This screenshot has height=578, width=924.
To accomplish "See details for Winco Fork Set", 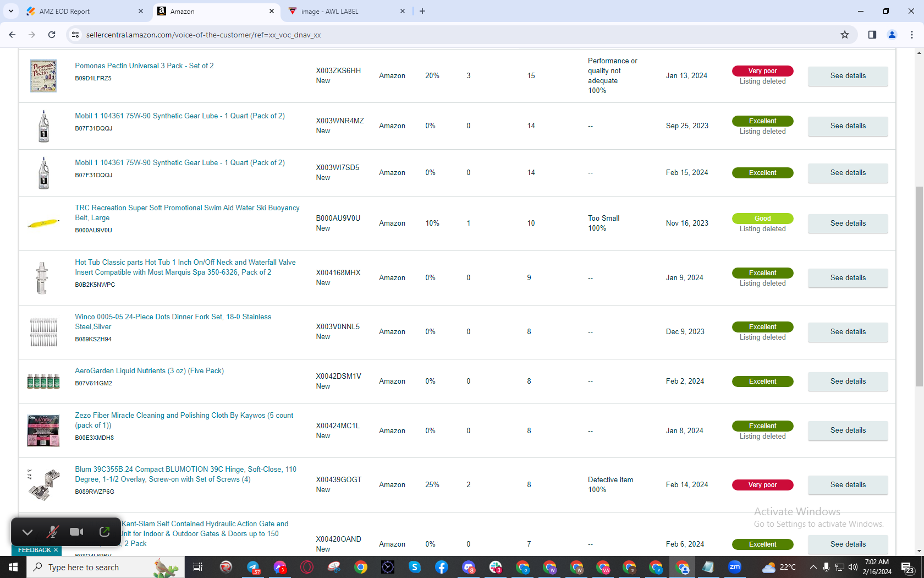I will point(848,332).
